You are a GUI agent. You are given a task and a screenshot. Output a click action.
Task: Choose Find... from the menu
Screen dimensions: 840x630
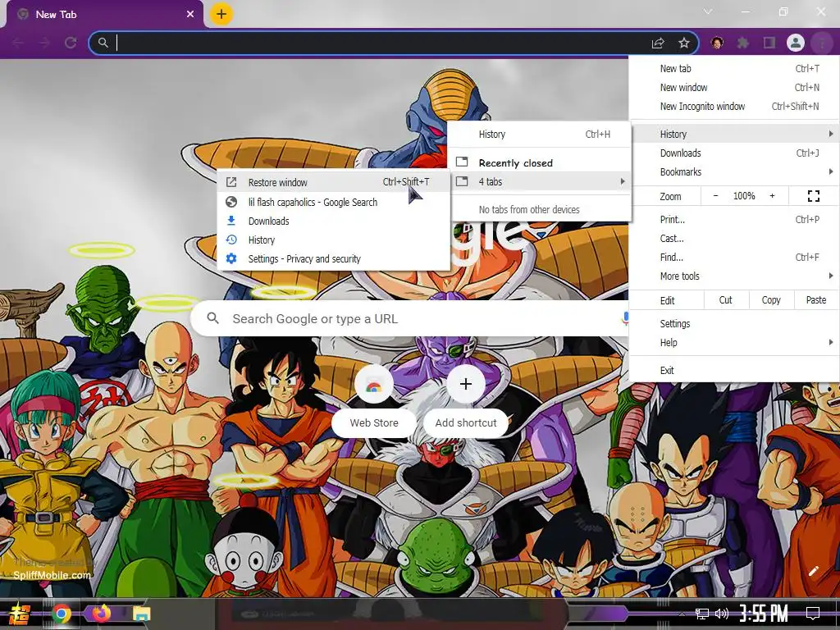pos(734,257)
